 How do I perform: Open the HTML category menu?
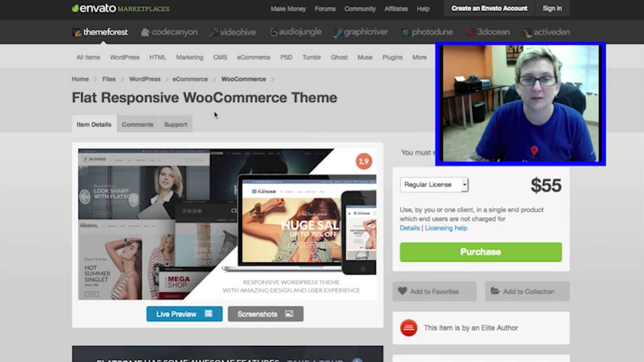pos(157,57)
